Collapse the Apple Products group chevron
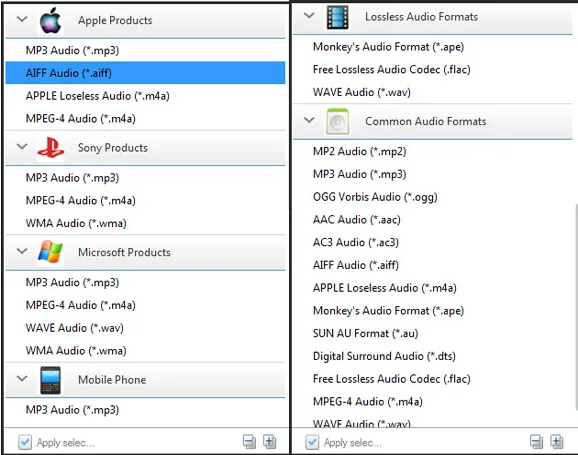This screenshot has height=455, width=578. click(x=22, y=19)
